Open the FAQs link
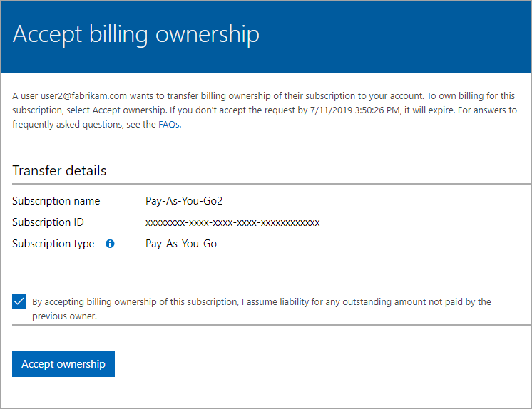Screen dimensions: 532x409 tap(169, 124)
